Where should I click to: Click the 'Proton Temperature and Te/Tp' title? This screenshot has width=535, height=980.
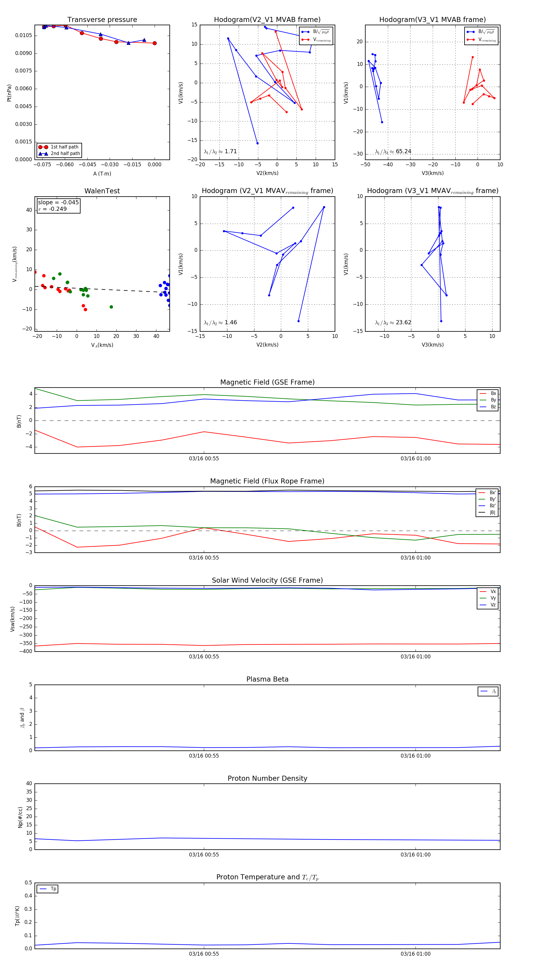(267, 877)
